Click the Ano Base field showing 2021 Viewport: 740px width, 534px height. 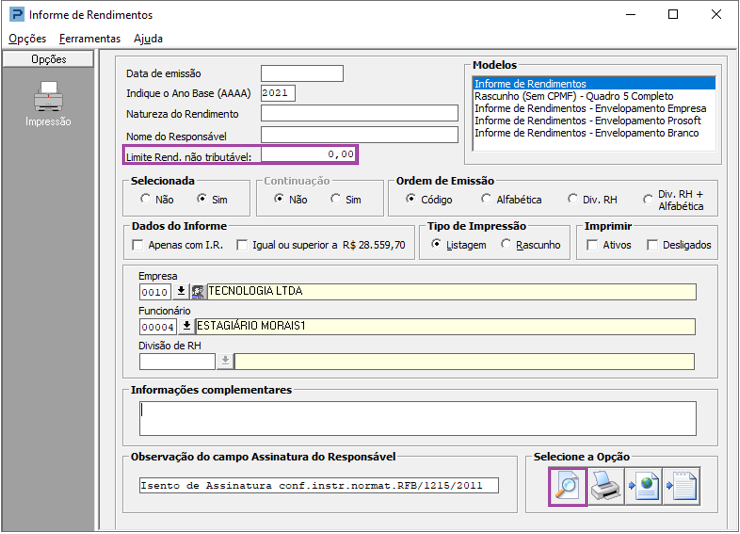[x=278, y=93]
